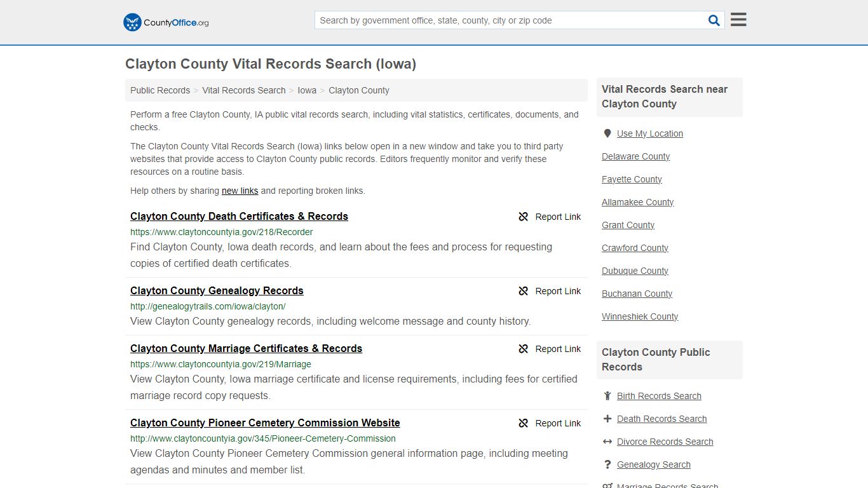Click the location pin icon beside Use My Location
868x488 pixels.
607,133
